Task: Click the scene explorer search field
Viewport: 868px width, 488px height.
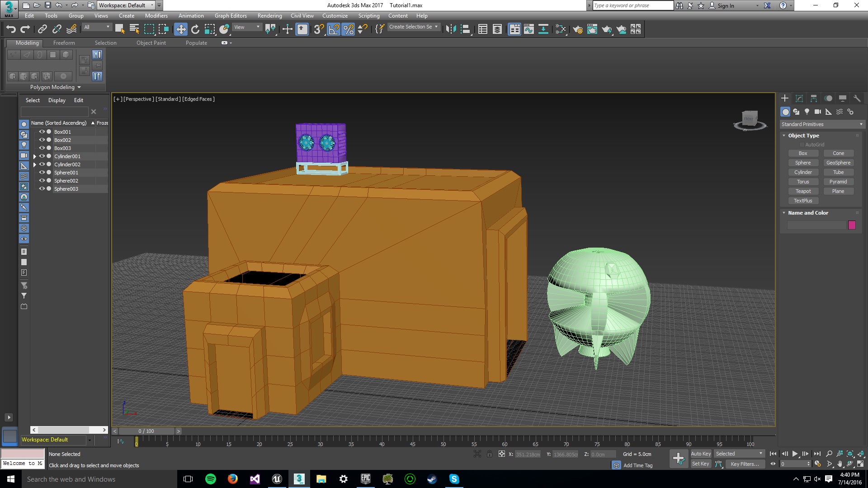Action: pos(55,112)
